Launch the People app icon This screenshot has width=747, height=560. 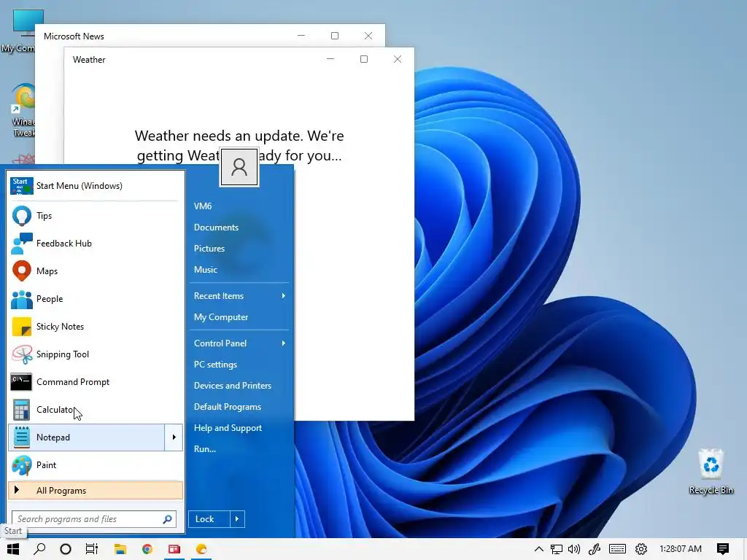[x=21, y=299]
